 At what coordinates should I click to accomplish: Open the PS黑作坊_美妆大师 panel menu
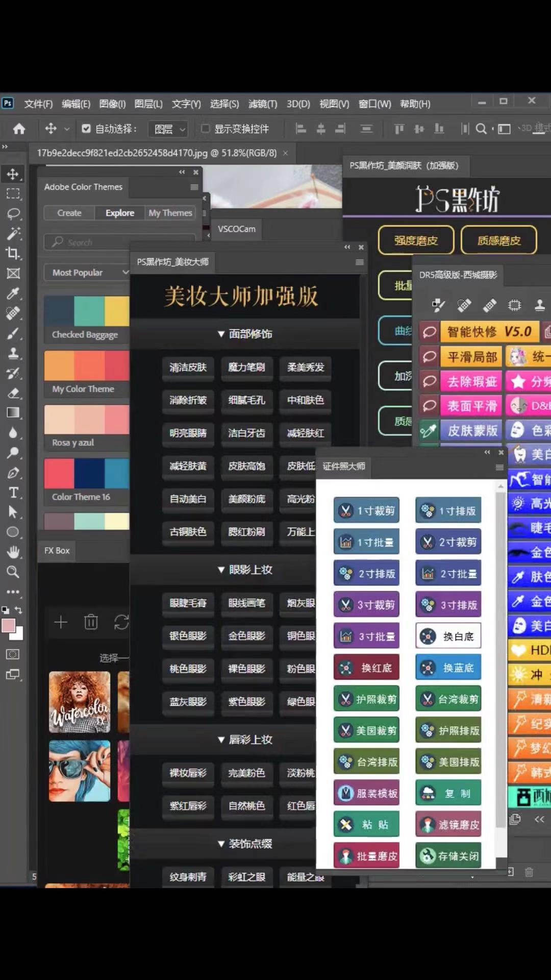click(x=360, y=262)
